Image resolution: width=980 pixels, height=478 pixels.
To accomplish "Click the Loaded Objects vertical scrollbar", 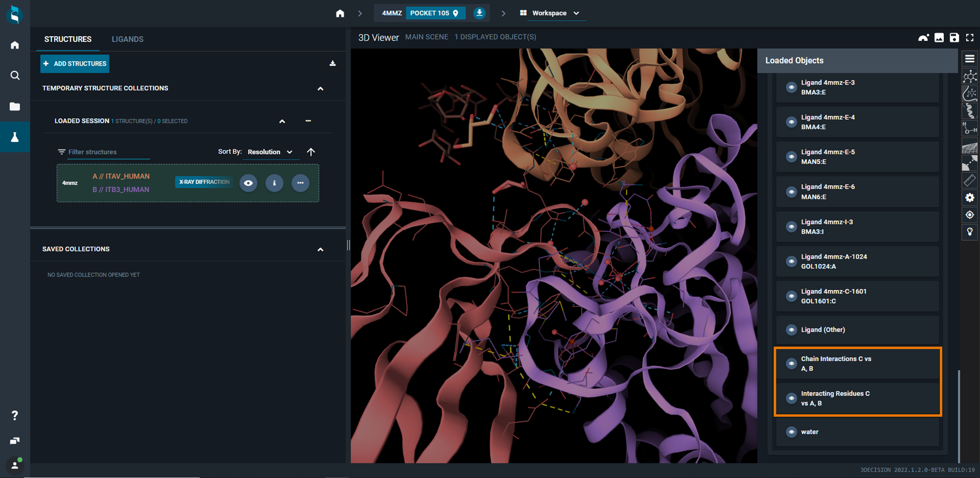I will tap(958, 416).
